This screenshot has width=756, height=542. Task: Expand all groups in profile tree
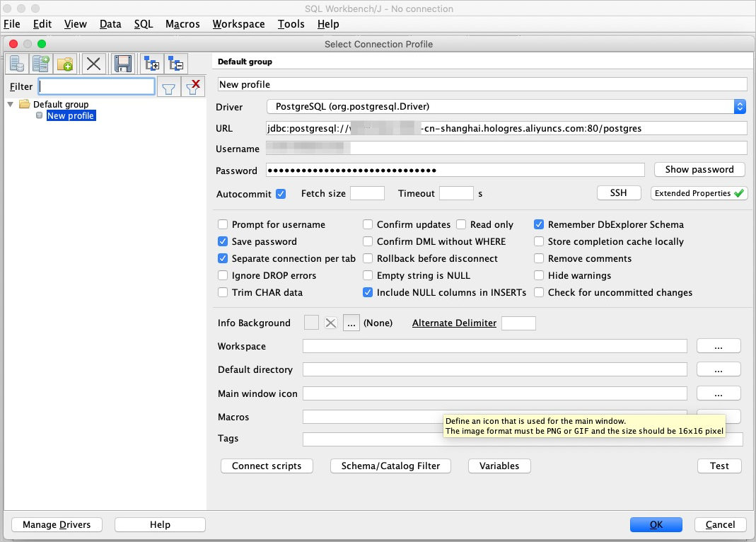(152, 64)
